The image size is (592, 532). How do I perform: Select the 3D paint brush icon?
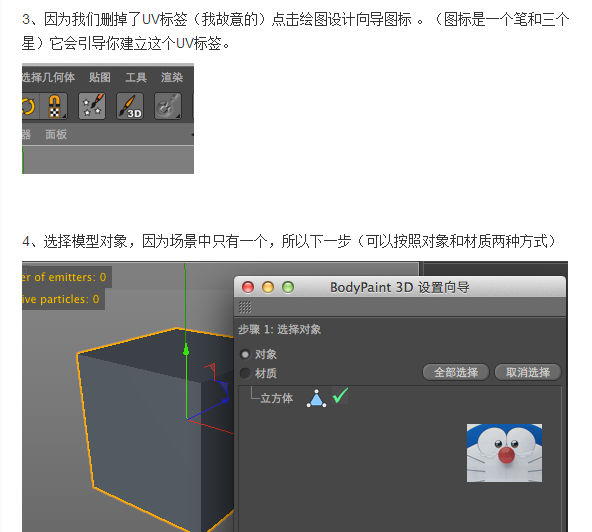coord(130,106)
